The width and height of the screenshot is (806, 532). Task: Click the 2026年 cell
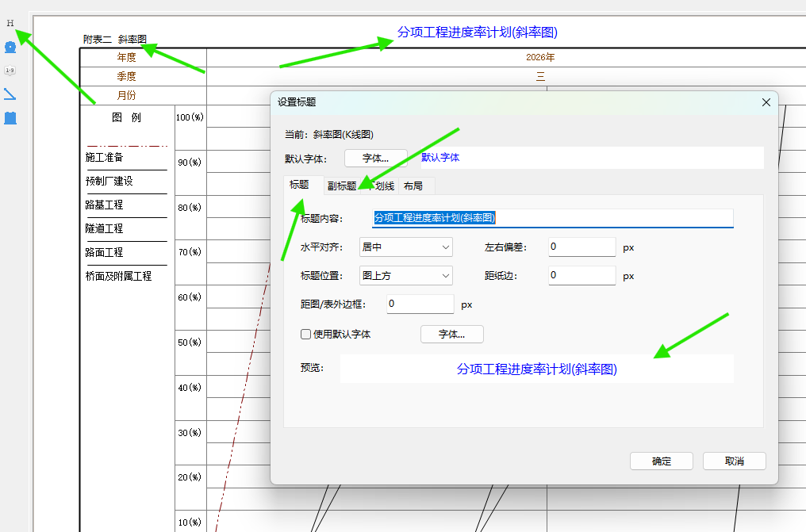click(x=540, y=58)
